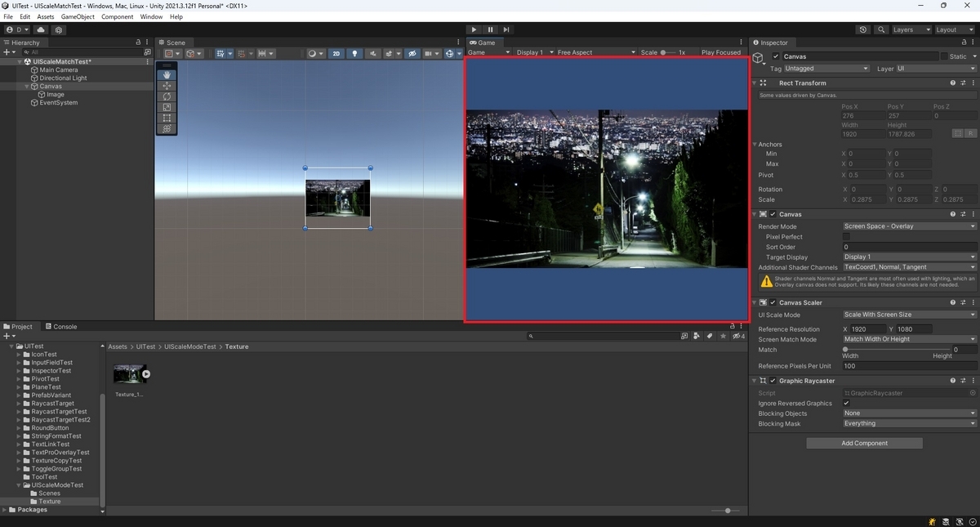Open the UI Scale Mode dropdown

click(x=909, y=315)
